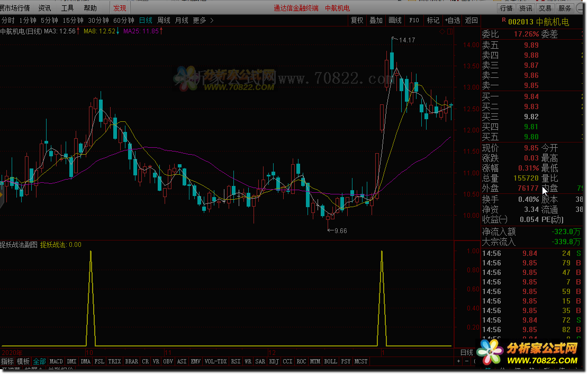Click the 中航机电(日线) chart title
The height and width of the screenshot is (374, 588).
pos(21,32)
